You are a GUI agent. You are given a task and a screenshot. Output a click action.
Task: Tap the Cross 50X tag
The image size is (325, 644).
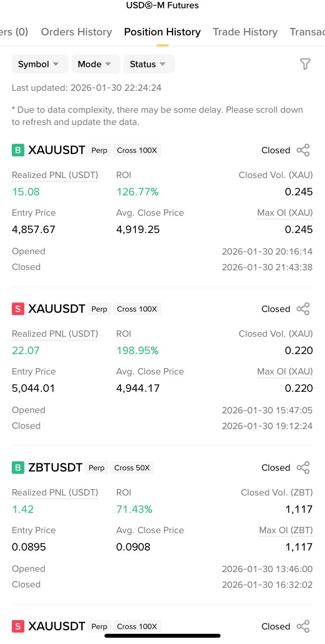(x=132, y=468)
